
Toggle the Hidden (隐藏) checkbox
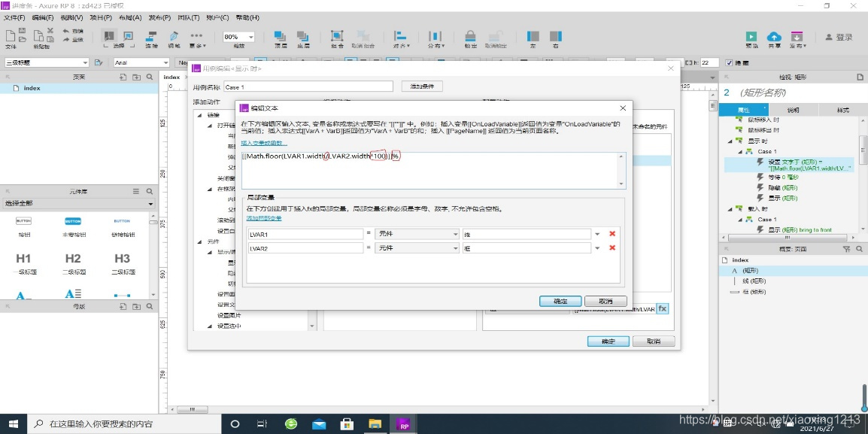click(729, 63)
